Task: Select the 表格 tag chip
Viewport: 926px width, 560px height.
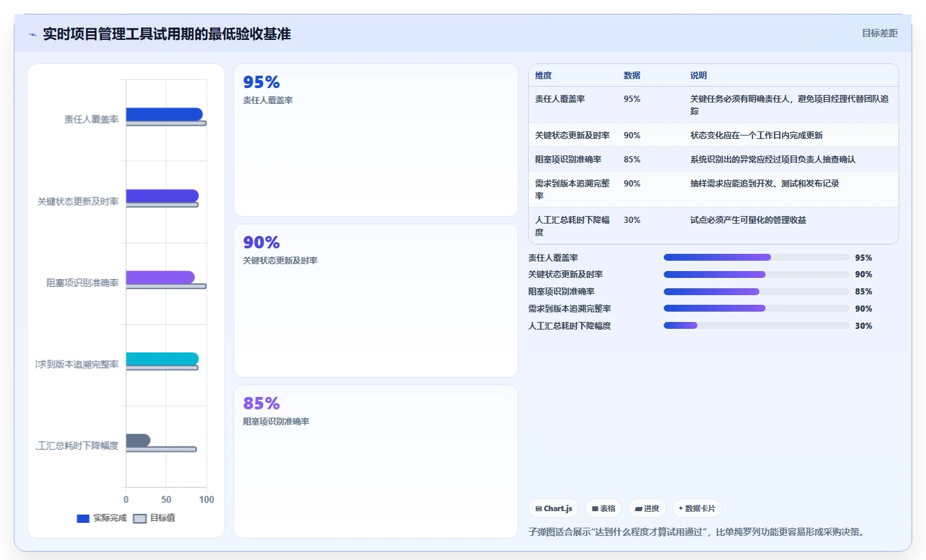Action: 603,508
